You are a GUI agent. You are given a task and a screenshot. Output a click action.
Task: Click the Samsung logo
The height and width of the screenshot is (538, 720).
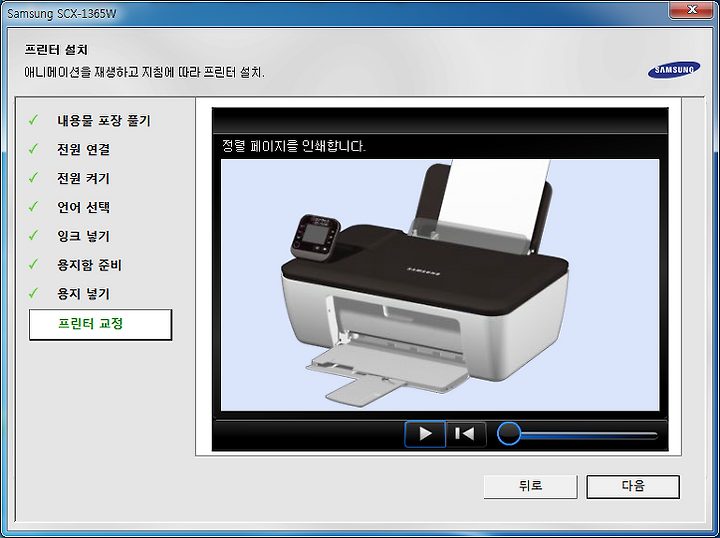pos(674,70)
